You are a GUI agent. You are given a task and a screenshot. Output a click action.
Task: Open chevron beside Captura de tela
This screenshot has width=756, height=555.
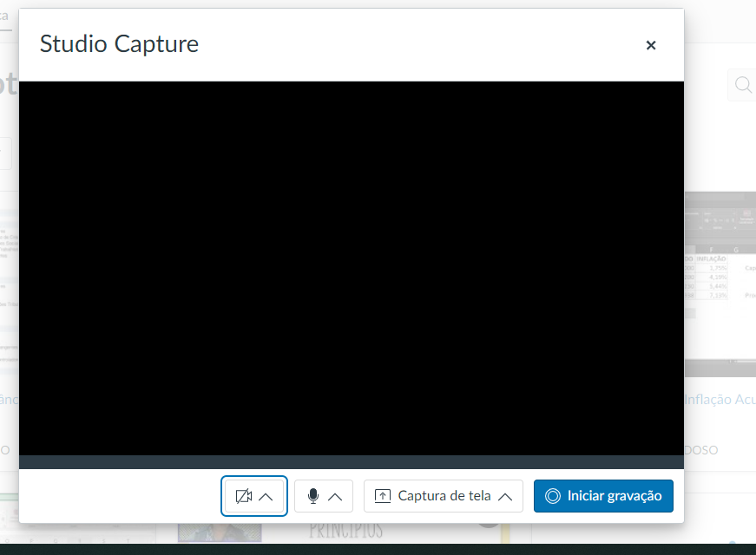[x=505, y=496]
